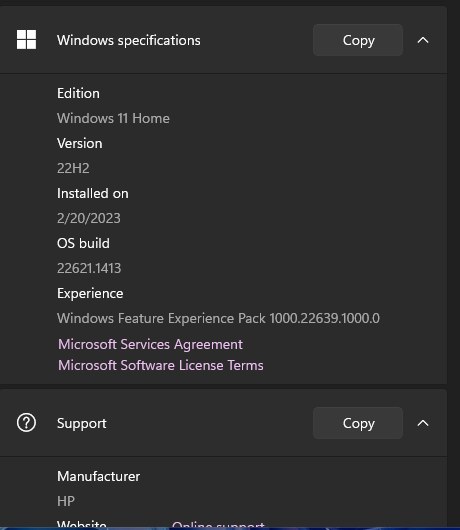Open the Microsoft Services Agreement link
Viewport: 460px width, 530px height.
point(150,344)
